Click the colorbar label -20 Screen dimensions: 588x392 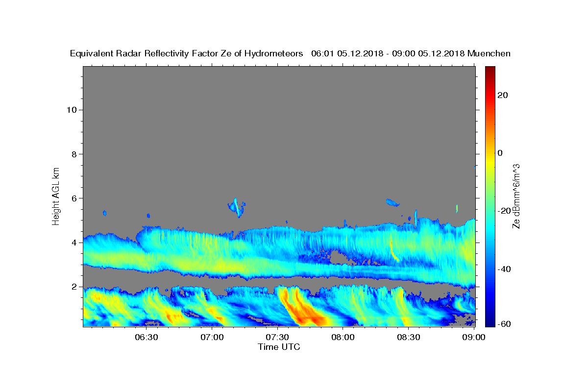pos(504,211)
